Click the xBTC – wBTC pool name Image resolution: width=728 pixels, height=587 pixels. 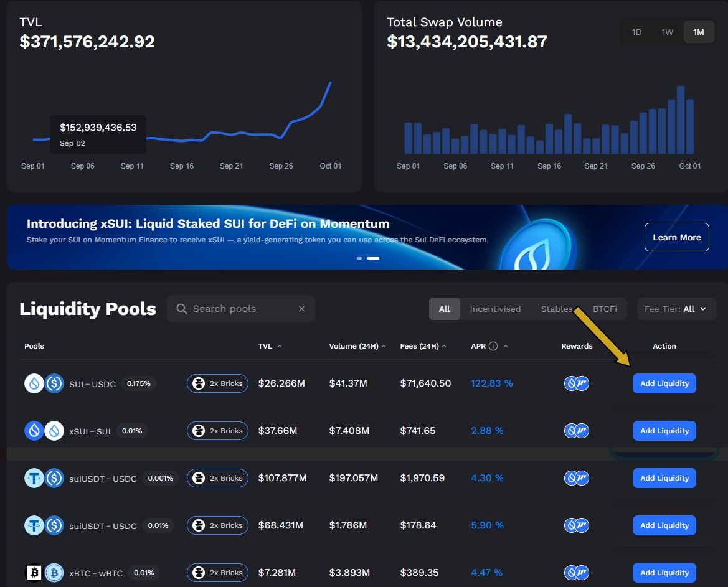click(96, 573)
